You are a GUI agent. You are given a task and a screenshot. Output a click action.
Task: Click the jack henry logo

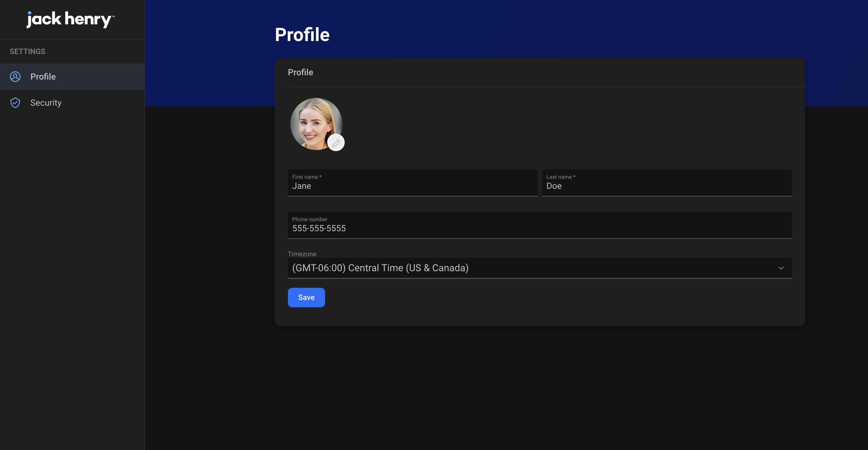coord(70,19)
